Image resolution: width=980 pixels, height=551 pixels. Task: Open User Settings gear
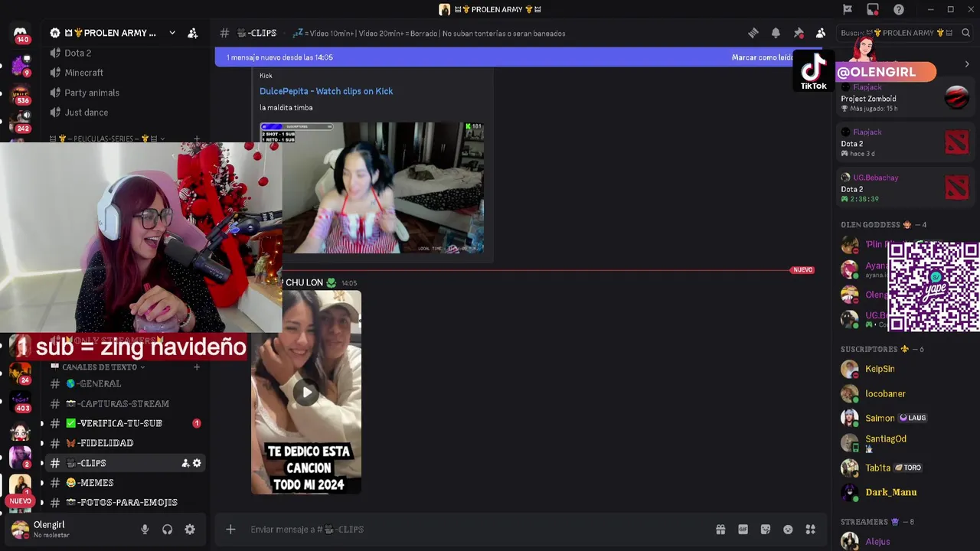click(x=190, y=530)
